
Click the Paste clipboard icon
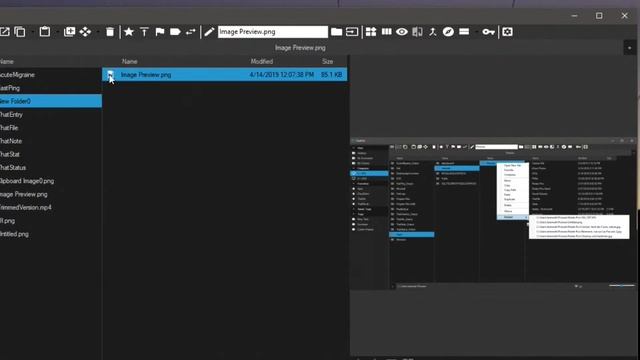(x=44, y=32)
